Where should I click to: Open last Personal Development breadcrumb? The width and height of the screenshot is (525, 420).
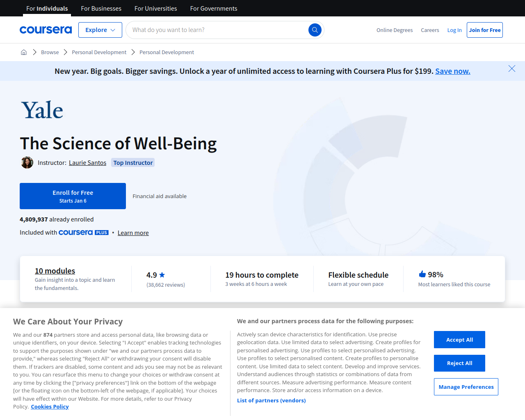point(167,52)
